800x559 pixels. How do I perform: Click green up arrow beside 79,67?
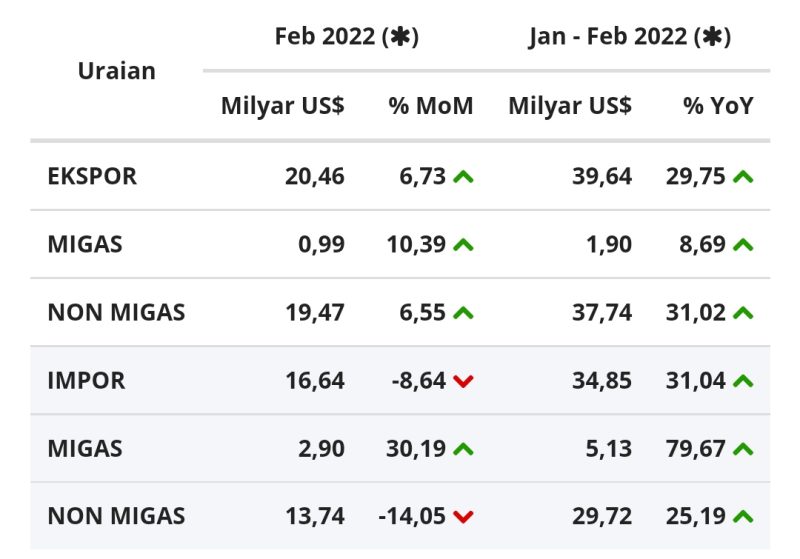click(743, 449)
